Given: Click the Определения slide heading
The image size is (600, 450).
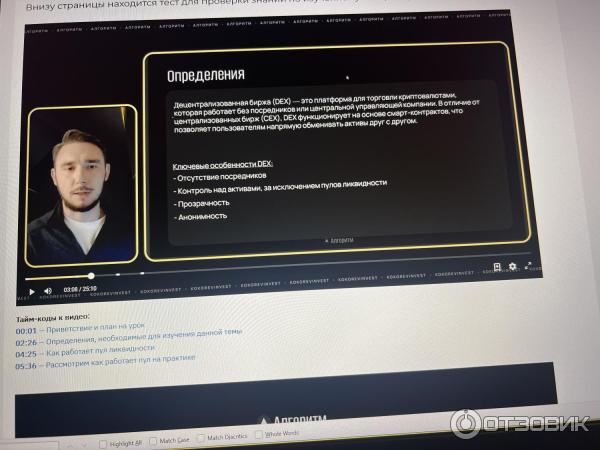Looking at the screenshot, I should tap(206, 75).
